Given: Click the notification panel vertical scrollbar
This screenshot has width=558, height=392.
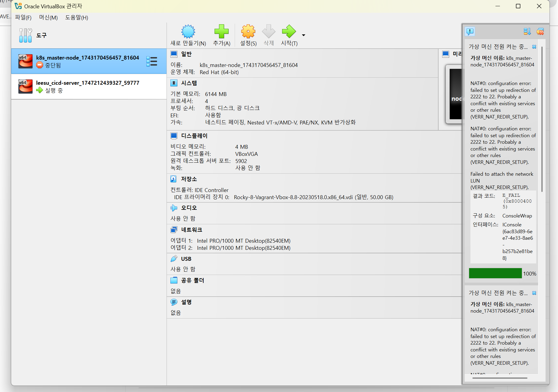Looking at the screenshot, I should 542,119.
